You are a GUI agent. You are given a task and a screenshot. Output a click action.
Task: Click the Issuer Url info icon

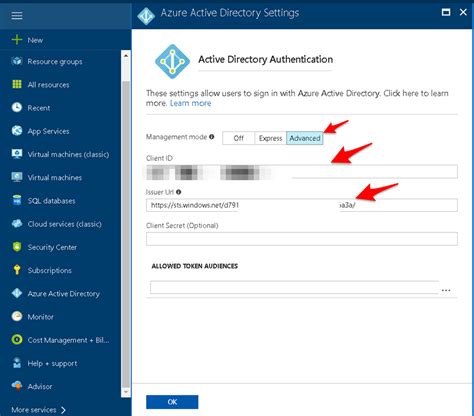click(178, 192)
